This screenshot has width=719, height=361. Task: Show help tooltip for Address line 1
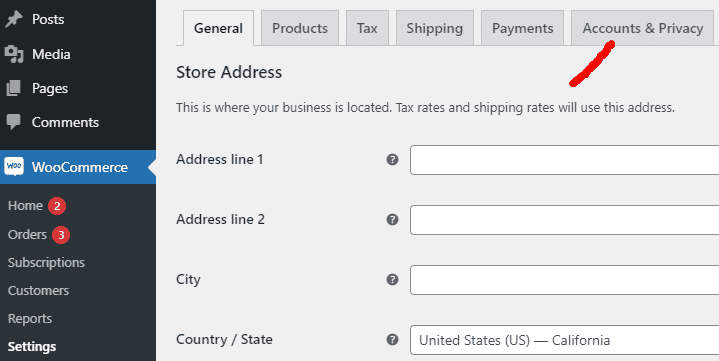392,160
